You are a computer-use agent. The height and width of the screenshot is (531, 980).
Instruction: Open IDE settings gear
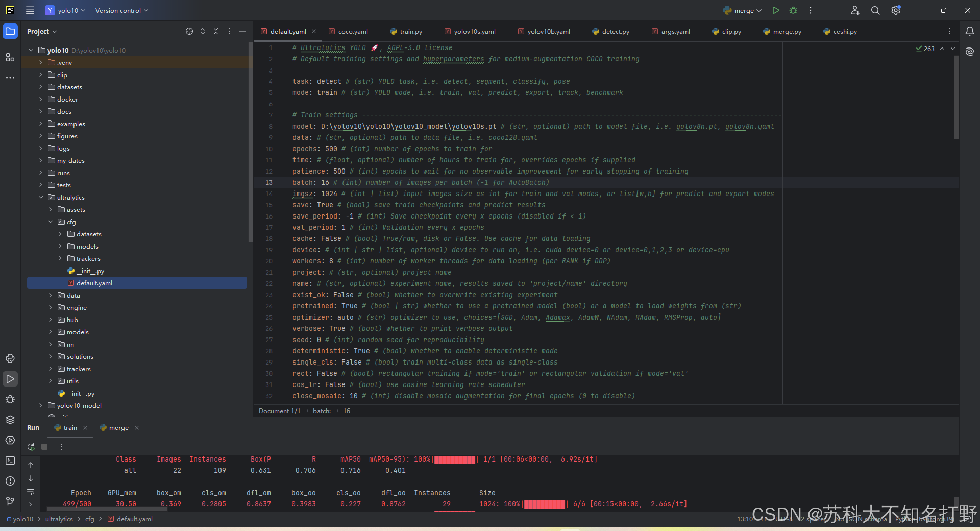[896, 10]
